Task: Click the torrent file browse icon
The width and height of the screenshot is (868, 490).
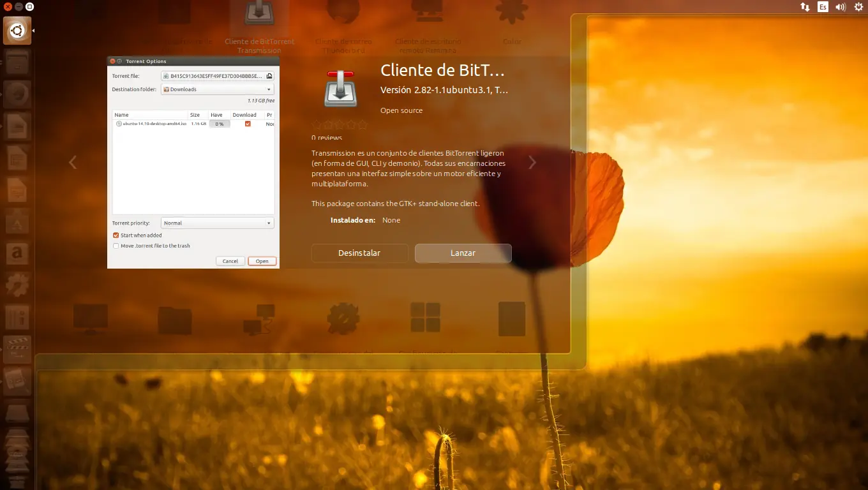Action: pyautogui.click(x=270, y=76)
